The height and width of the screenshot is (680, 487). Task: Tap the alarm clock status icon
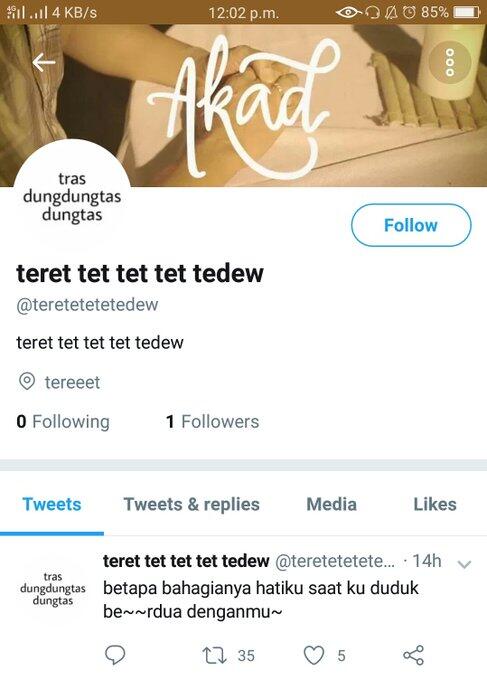point(409,12)
